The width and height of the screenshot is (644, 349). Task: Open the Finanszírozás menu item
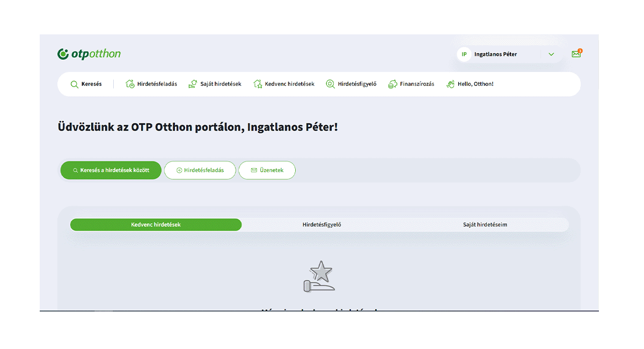pyautogui.click(x=417, y=84)
